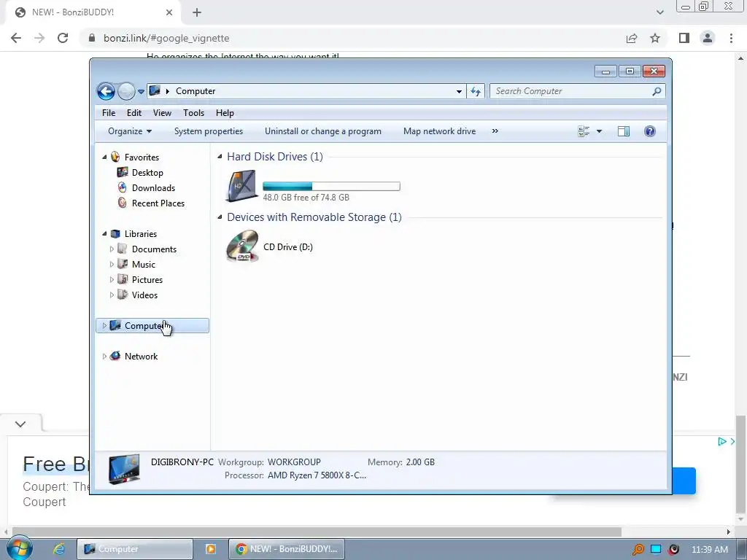
Task: Show more toolbar commands chevron
Action: pyautogui.click(x=495, y=131)
